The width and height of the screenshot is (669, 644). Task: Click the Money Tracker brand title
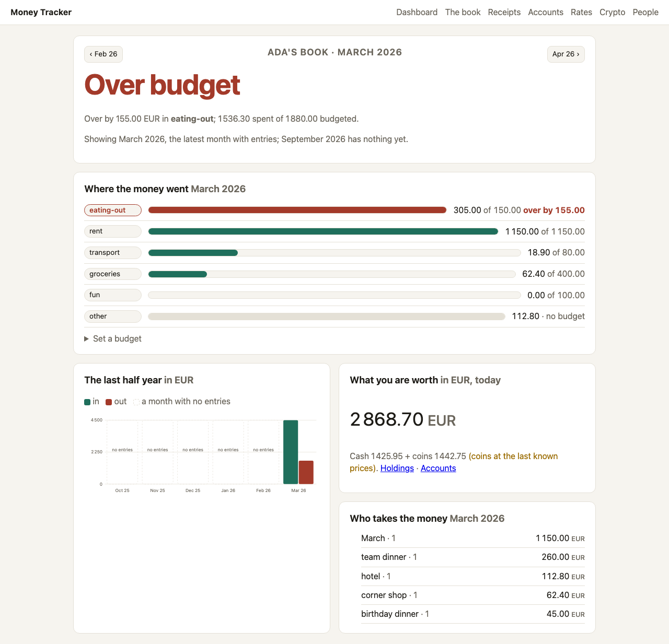41,12
